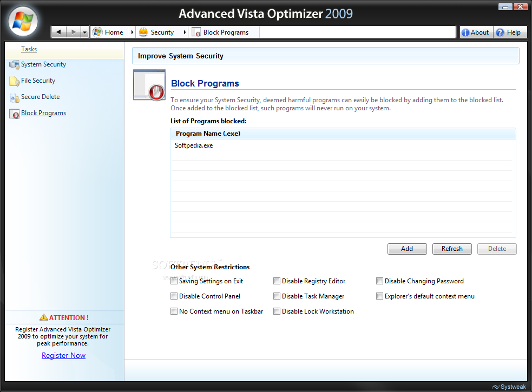Screen dimensions: 532x392
Task: Check Disable Lock Workstation option
Action: coord(277,311)
